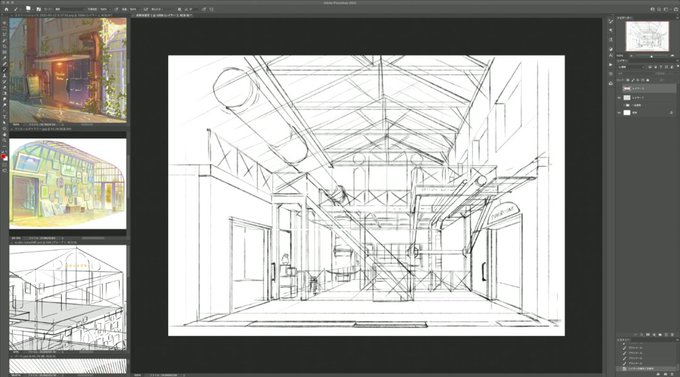Create new snapshot in History panel

pyautogui.click(x=665, y=374)
